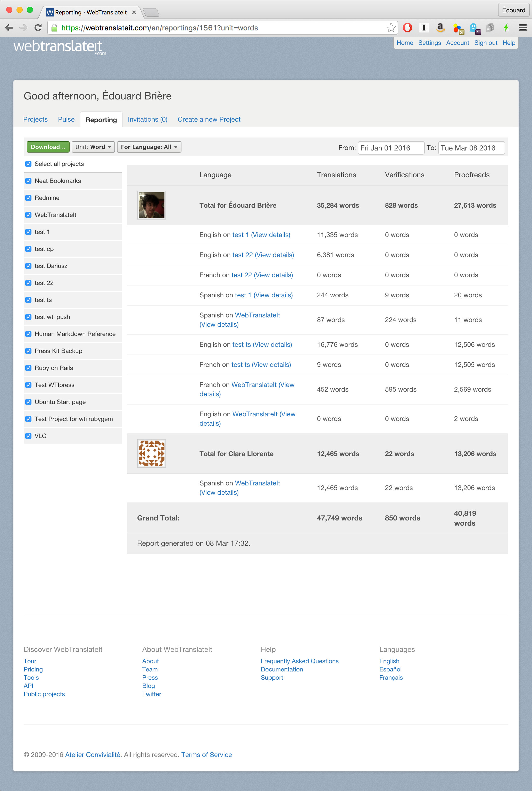Toggle the Redmine project checkbox
Screen dimensions: 532x791
[x=29, y=198]
